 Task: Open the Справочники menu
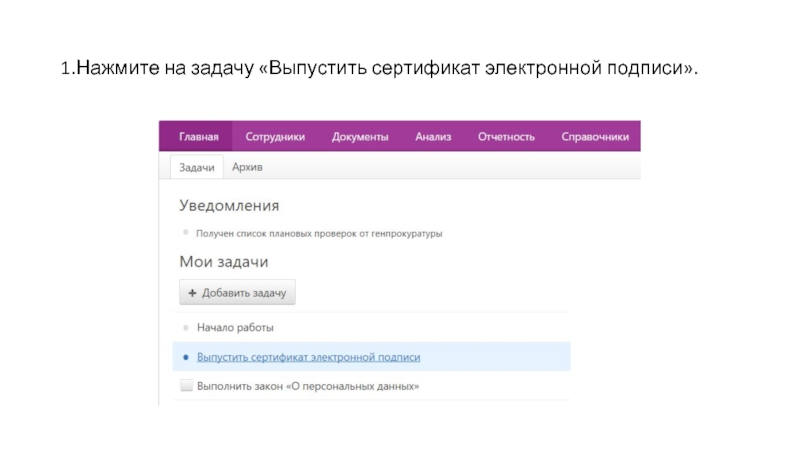tap(595, 137)
